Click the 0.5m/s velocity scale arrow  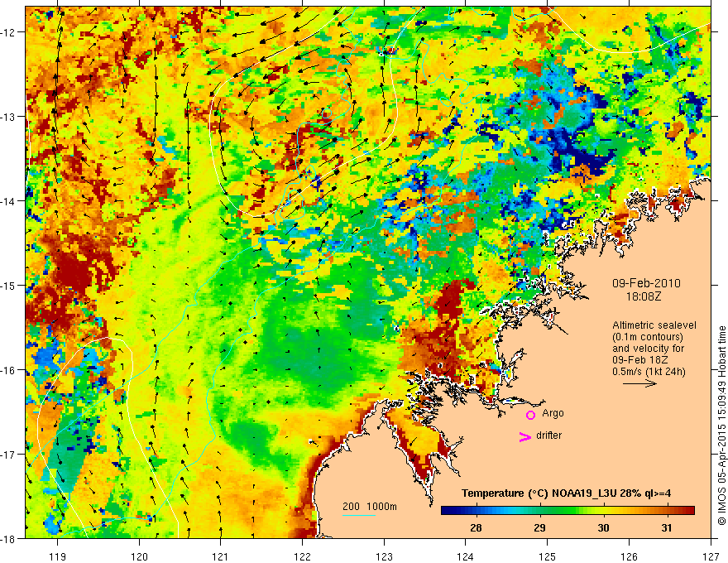click(x=639, y=383)
